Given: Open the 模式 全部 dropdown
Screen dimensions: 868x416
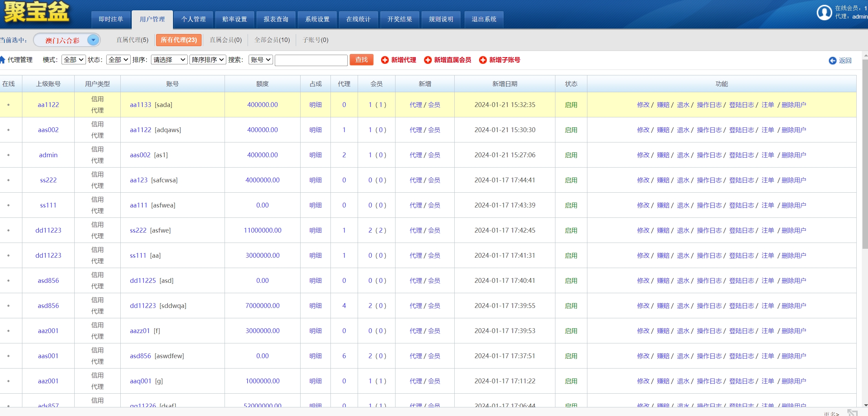Looking at the screenshot, I should click(x=74, y=60).
